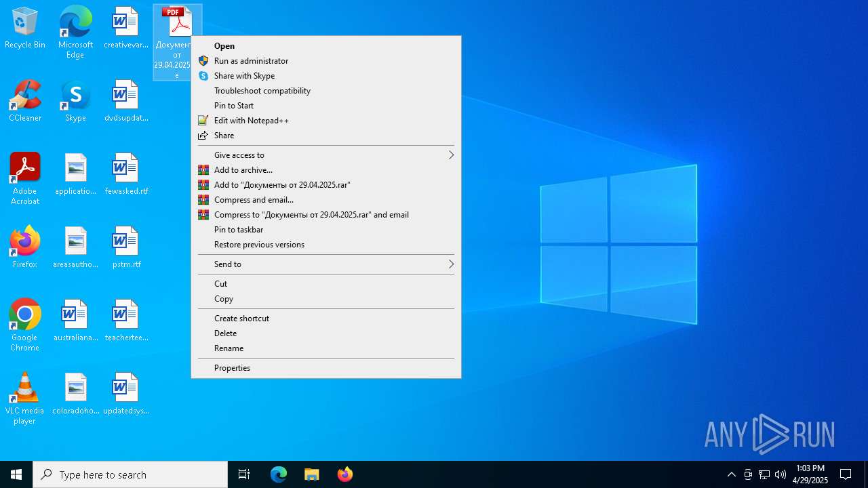Open network status in system tray

(764, 474)
